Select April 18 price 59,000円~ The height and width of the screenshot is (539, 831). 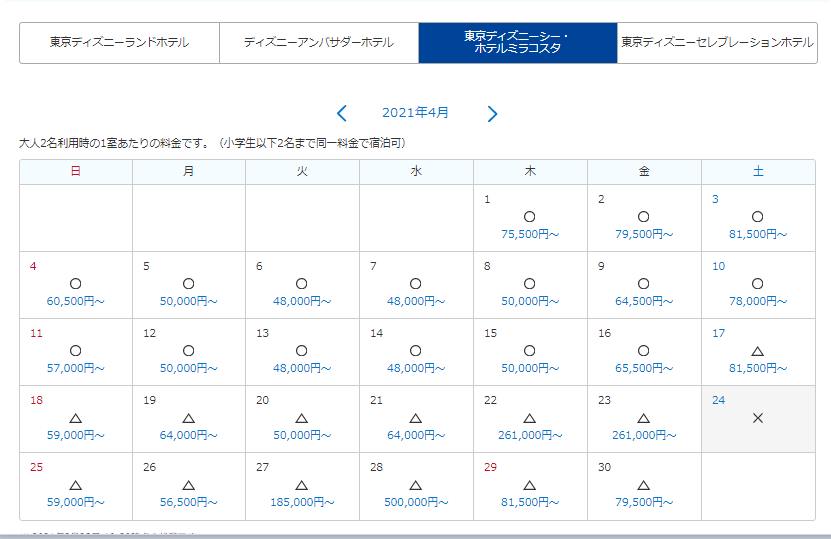pyautogui.click(x=75, y=435)
